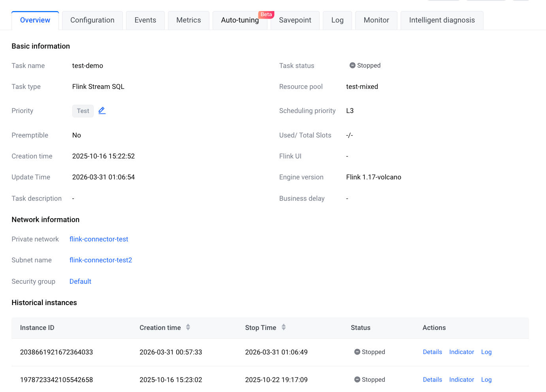This screenshot has height=392, width=546.
Task: Select the Auto-tuning Beta tab
Action: [240, 20]
